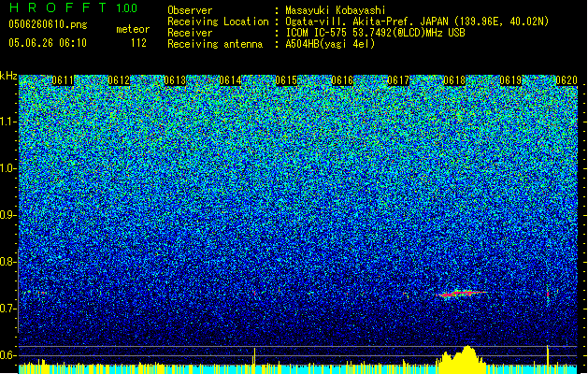Click the 0617 time marker
The image size is (588, 374).
(398, 80)
